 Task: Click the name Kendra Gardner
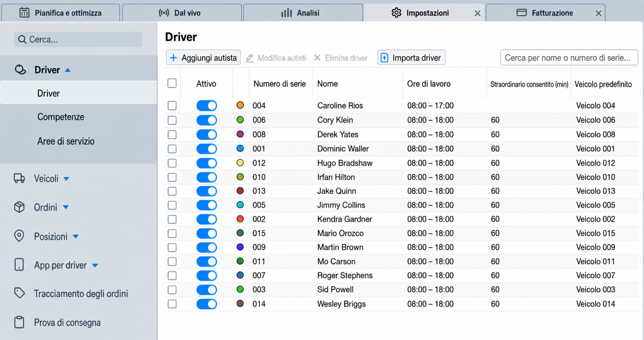(345, 219)
